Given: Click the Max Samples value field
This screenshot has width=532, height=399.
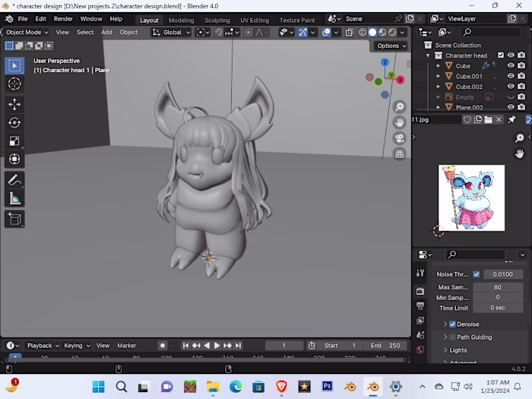Looking at the screenshot, I should pyautogui.click(x=498, y=287).
